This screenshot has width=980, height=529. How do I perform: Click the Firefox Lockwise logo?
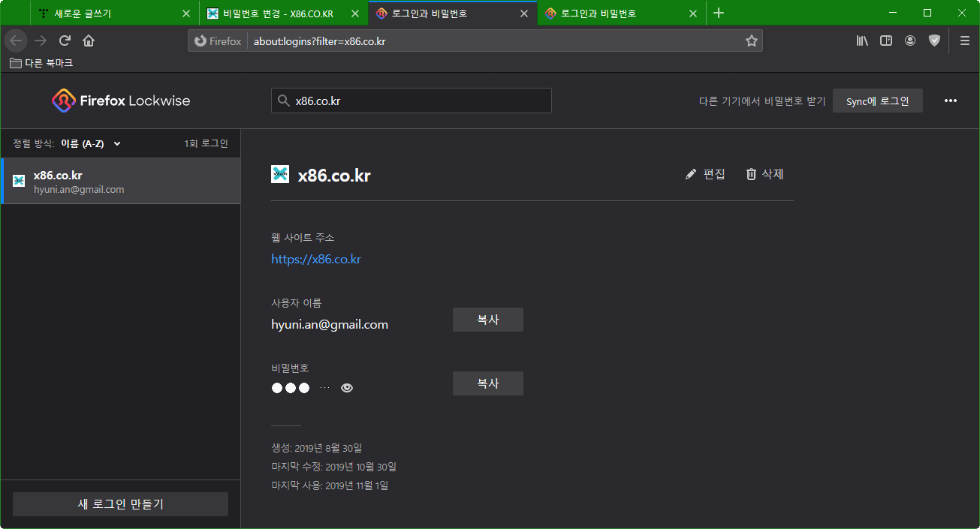[121, 101]
